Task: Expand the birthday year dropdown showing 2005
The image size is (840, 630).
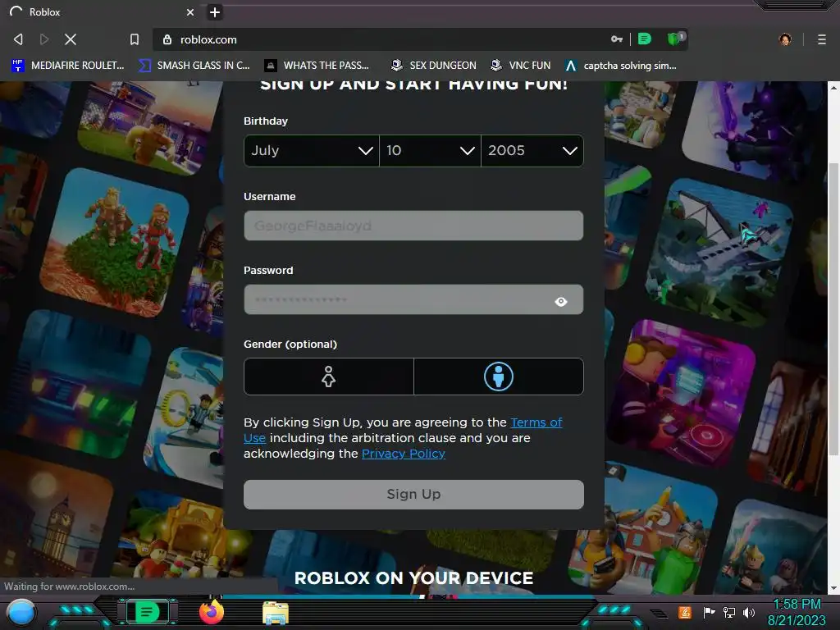Action: pos(532,151)
